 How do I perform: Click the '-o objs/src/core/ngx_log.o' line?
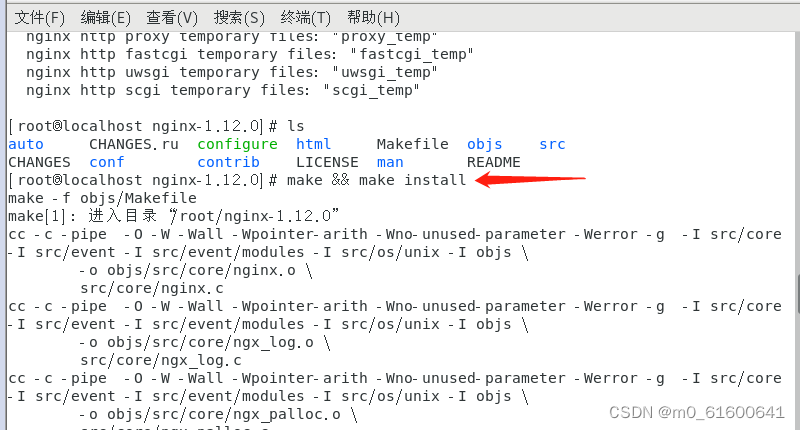coord(205,342)
